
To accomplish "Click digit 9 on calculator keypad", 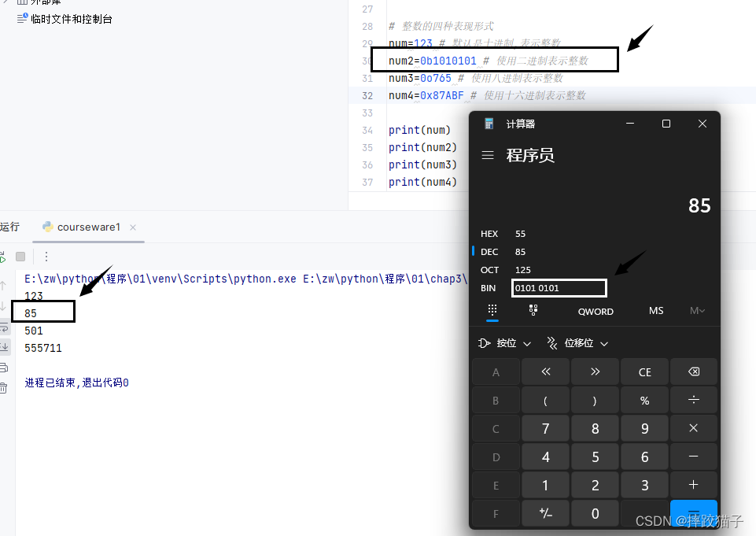I will coord(644,428).
